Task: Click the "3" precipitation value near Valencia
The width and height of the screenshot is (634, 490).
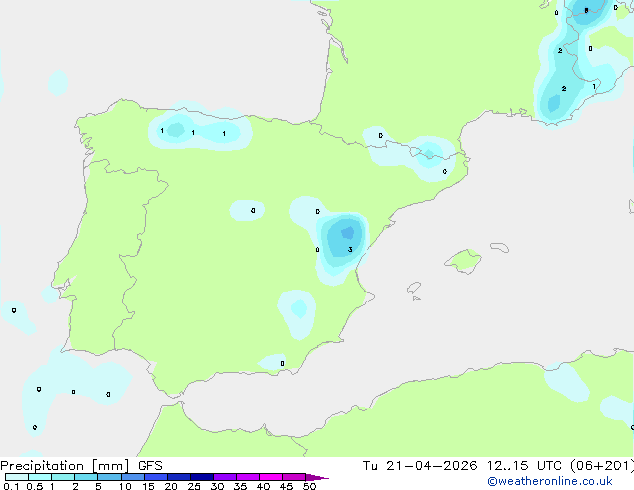Action: 350,249
